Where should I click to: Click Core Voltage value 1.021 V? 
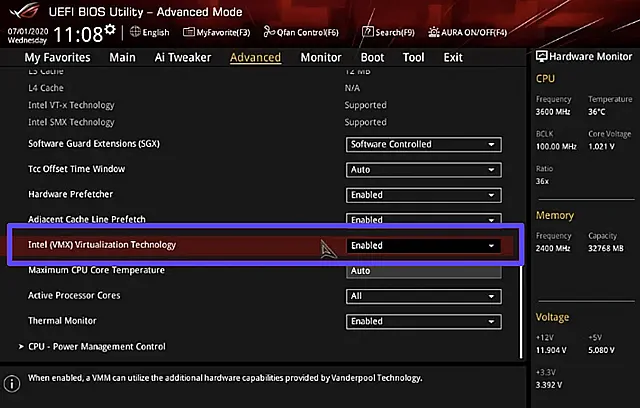[x=601, y=146]
